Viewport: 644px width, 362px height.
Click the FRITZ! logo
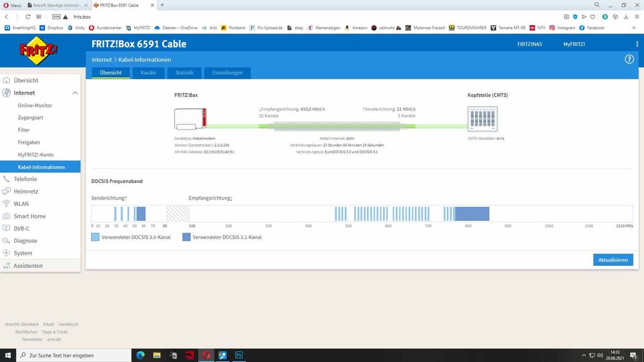coord(38,50)
